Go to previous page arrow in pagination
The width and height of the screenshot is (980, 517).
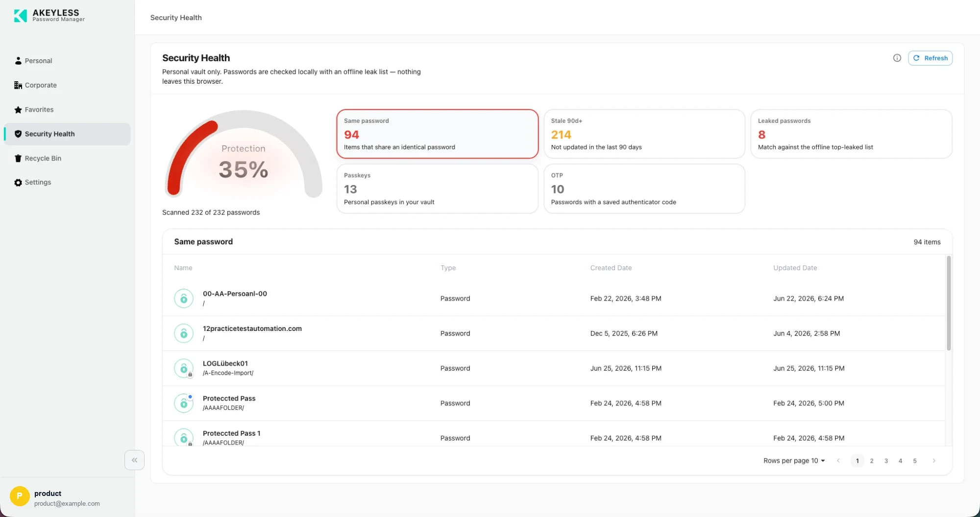point(838,461)
